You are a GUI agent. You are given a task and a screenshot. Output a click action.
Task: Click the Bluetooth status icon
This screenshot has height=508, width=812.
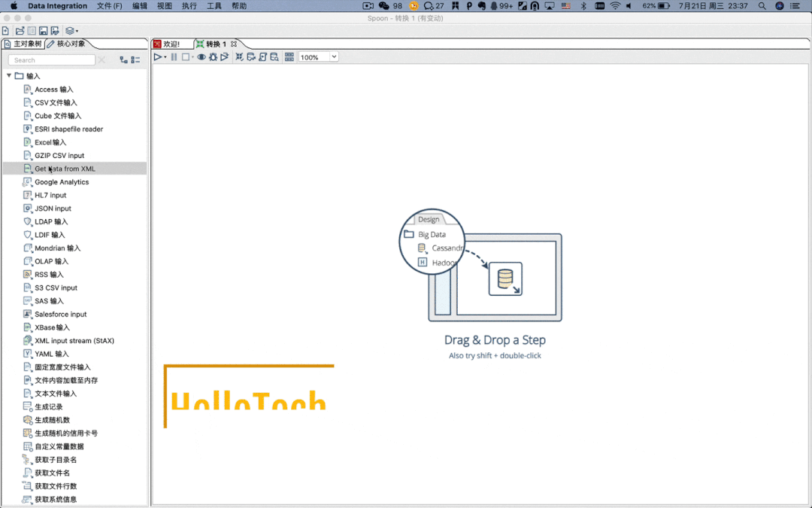(583, 6)
